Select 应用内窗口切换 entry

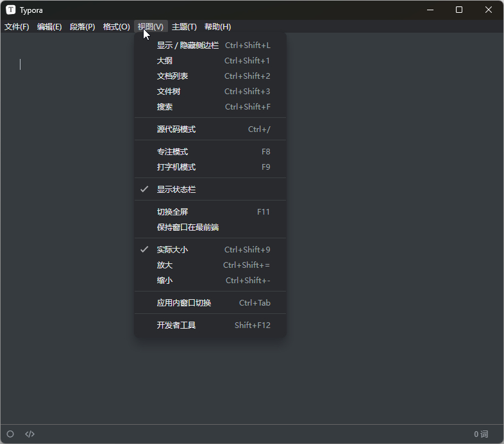click(210, 303)
